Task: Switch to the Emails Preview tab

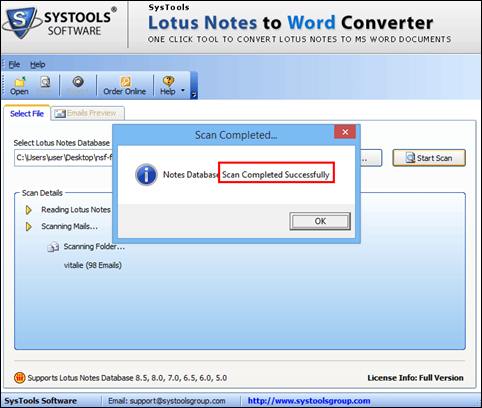Action: pyautogui.click(x=88, y=113)
